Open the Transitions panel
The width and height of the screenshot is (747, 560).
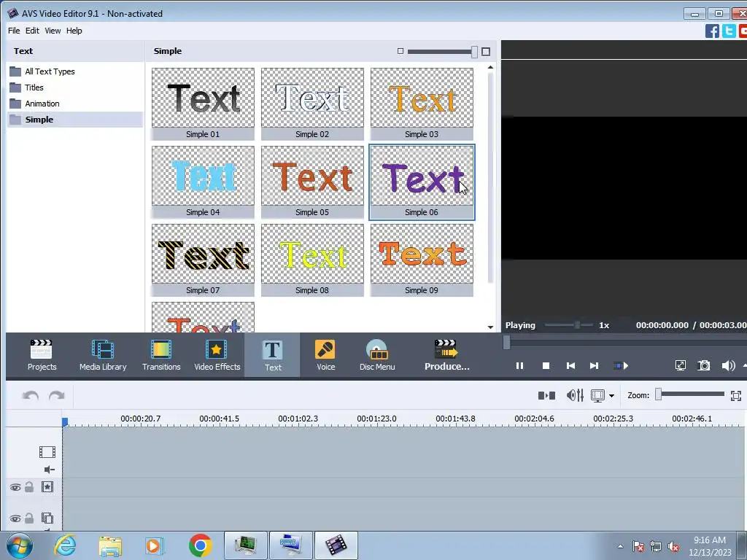[161, 355]
